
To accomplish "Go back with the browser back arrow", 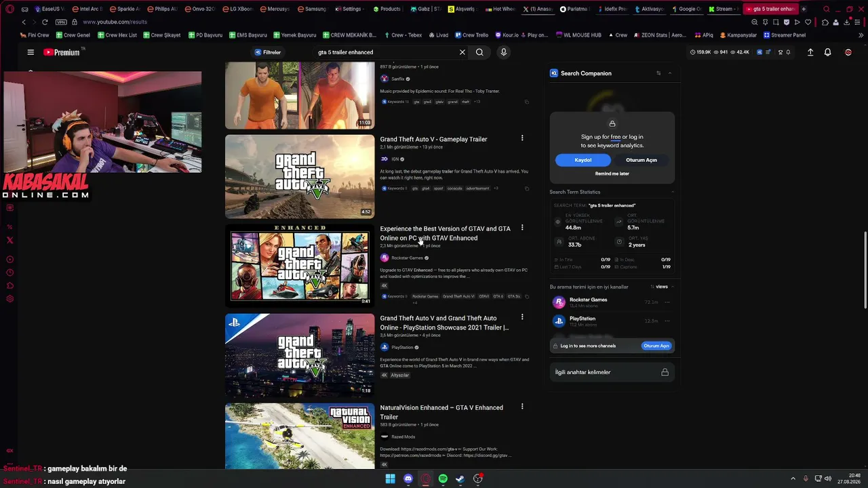I will coord(24,22).
